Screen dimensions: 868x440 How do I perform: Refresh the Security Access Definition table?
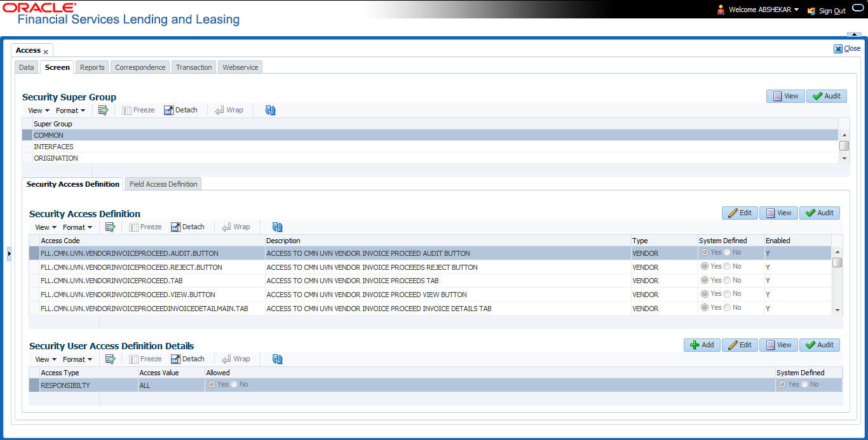(x=277, y=227)
